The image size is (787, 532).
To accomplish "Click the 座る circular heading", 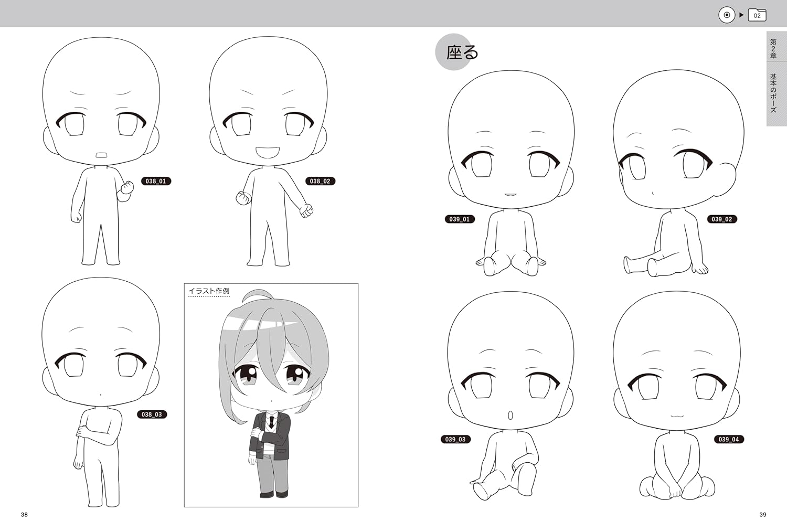I will pos(456,52).
